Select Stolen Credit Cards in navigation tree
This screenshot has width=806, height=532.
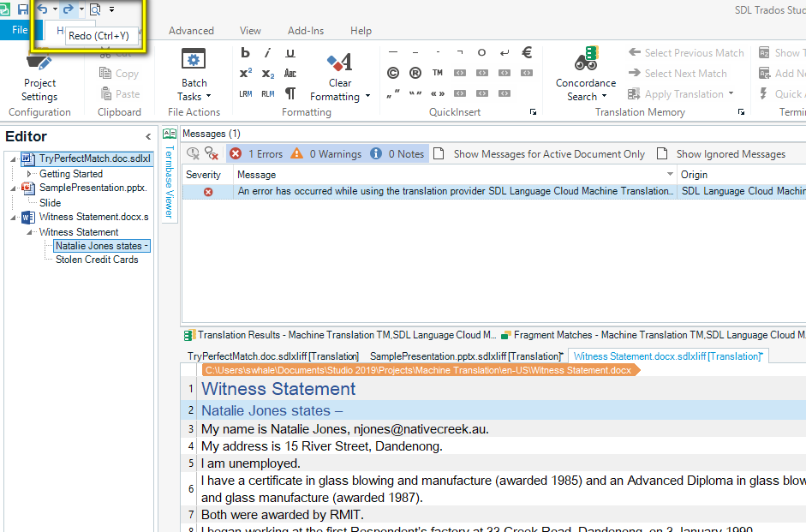[x=97, y=260]
